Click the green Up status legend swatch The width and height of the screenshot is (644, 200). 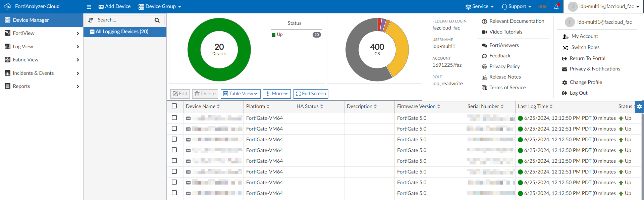pyautogui.click(x=274, y=35)
